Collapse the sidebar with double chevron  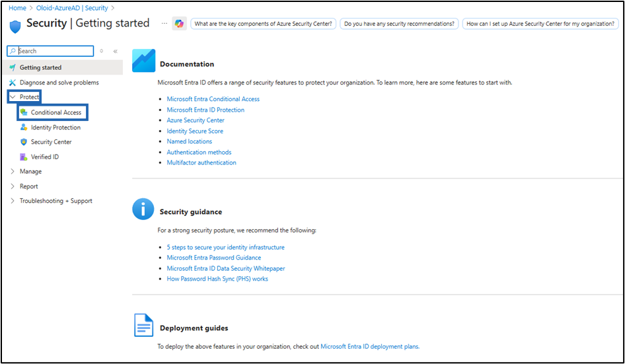click(x=115, y=51)
